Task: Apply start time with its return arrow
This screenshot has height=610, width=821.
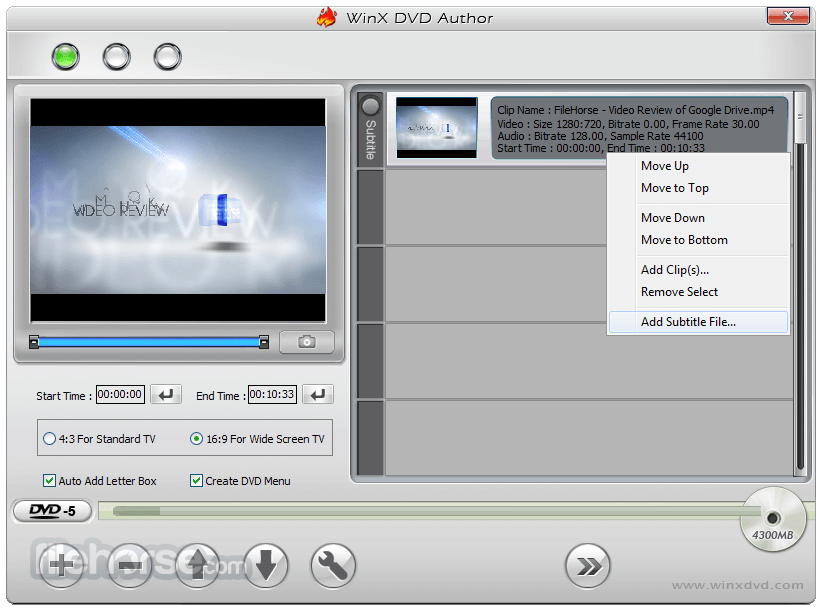Action: pyautogui.click(x=166, y=394)
